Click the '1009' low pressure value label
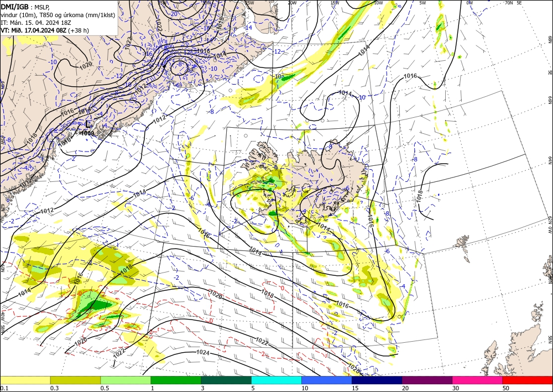The height and width of the screenshot is (392, 553). 87,133
